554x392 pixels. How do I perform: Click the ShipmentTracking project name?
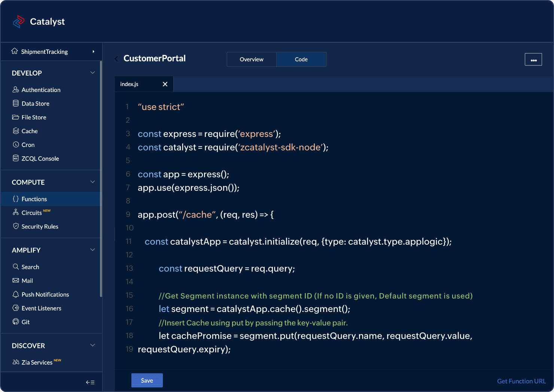(45, 52)
